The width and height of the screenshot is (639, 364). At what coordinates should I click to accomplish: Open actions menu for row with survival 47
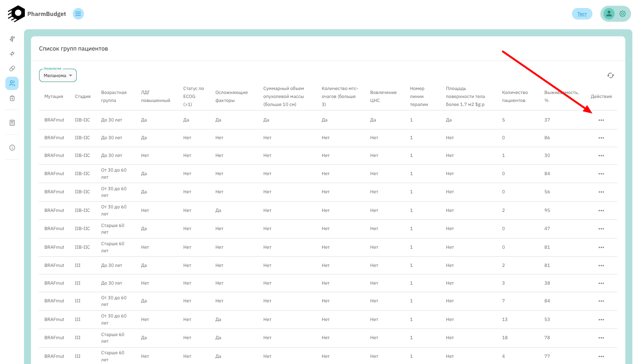point(601,229)
